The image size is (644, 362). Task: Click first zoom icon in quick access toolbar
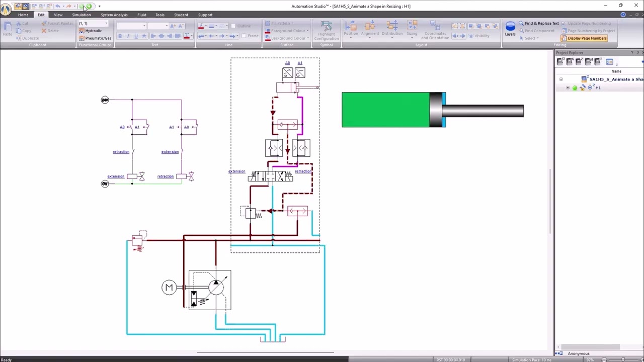(18, 6)
